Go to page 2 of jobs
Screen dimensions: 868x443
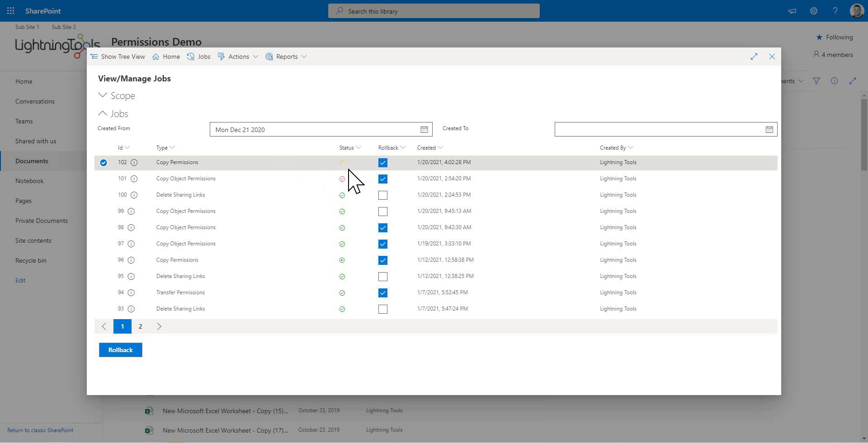tap(140, 326)
